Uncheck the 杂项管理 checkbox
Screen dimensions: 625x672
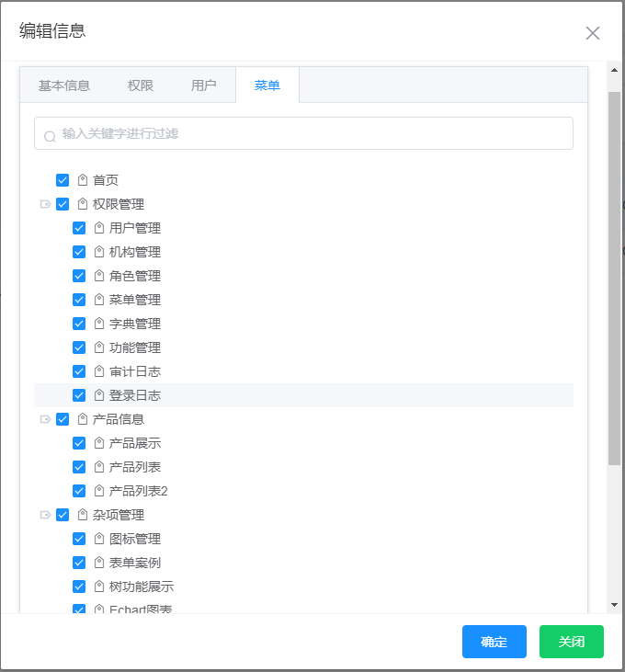[62, 515]
